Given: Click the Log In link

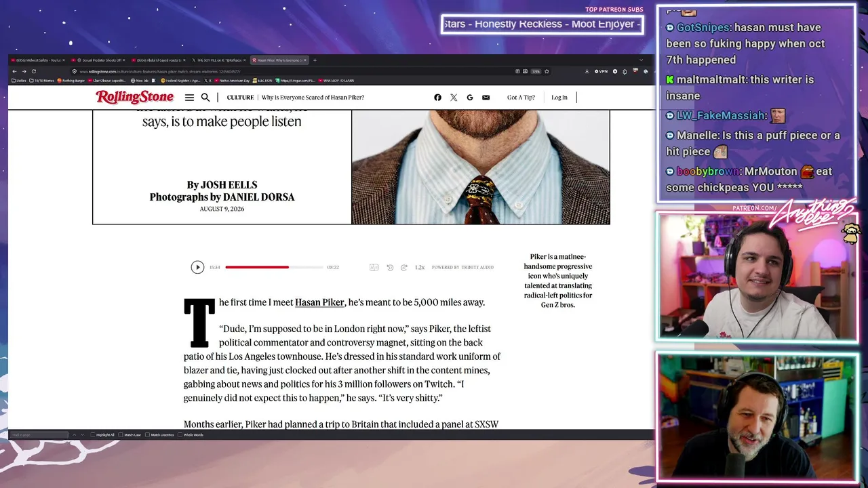Looking at the screenshot, I should (x=559, y=98).
